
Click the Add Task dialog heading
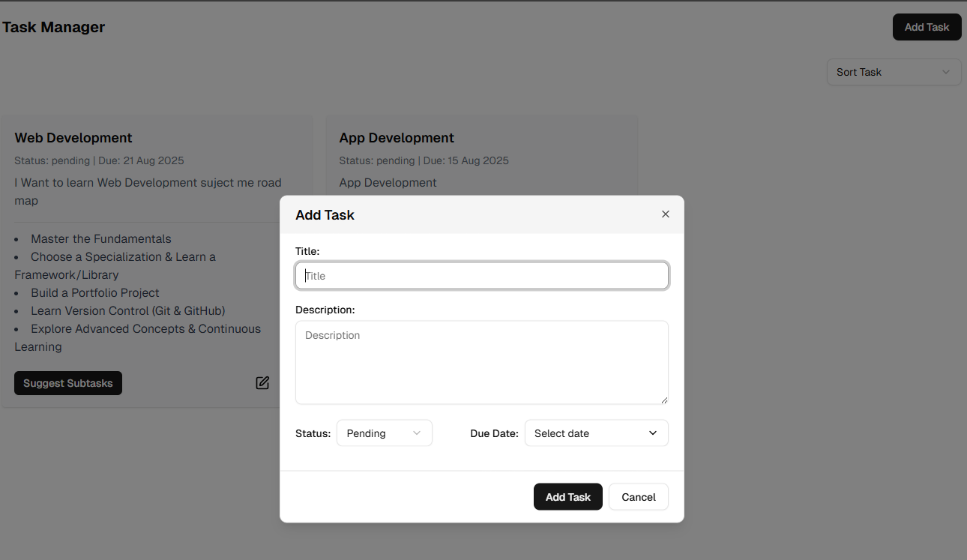[x=325, y=215]
